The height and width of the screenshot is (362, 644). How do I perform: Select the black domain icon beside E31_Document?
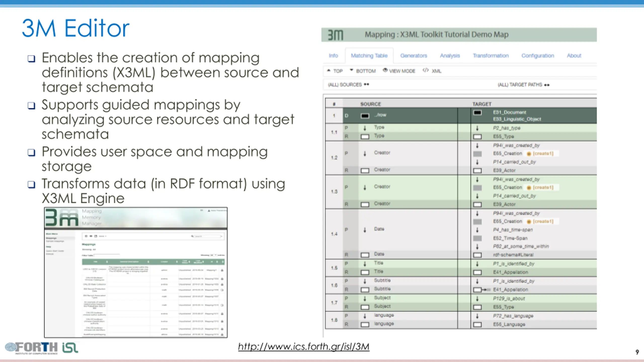pos(477,113)
